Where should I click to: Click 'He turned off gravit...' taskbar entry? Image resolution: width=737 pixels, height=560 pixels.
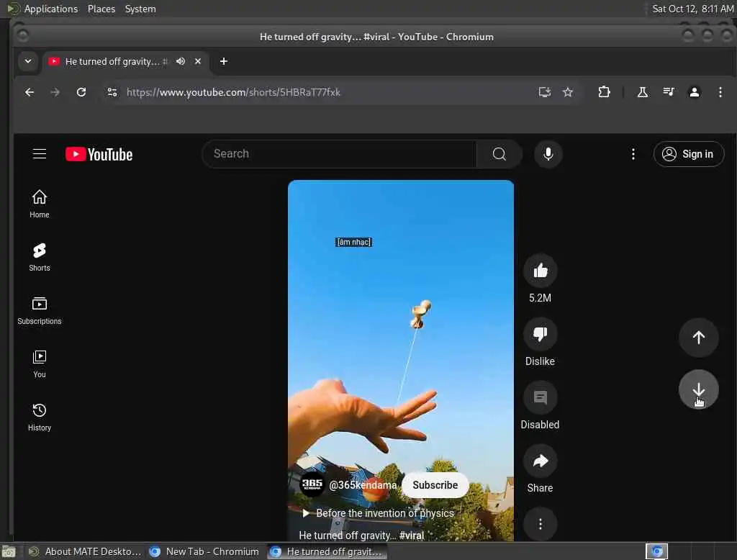[x=327, y=551]
